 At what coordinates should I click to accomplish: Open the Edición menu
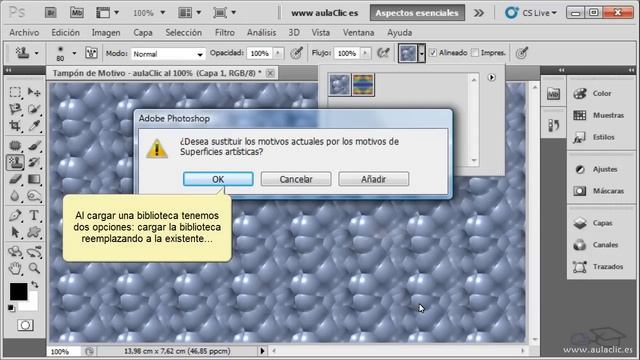point(65,33)
